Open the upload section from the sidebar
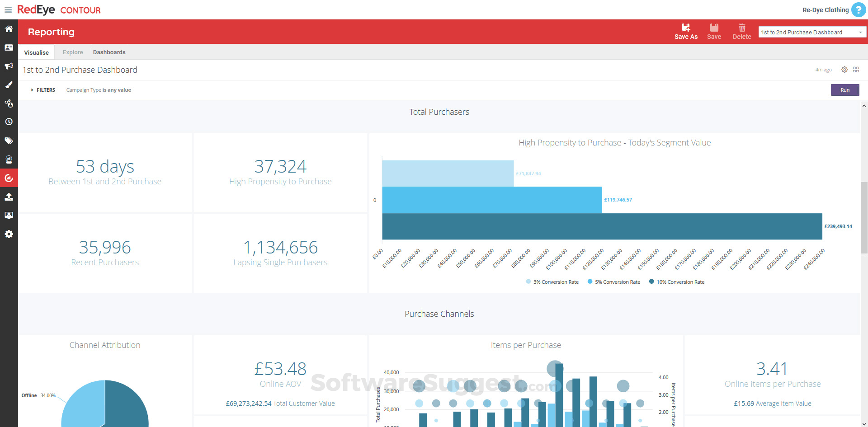868x427 pixels. coord(9,197)
